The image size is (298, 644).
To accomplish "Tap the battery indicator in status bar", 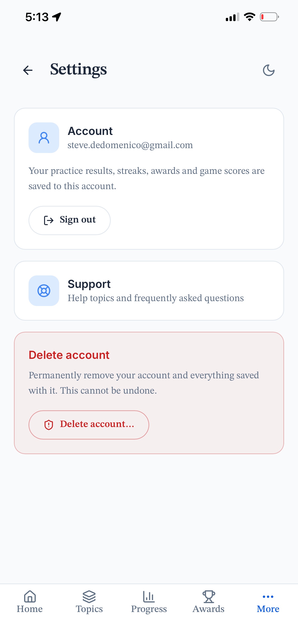I will point(269,17).
